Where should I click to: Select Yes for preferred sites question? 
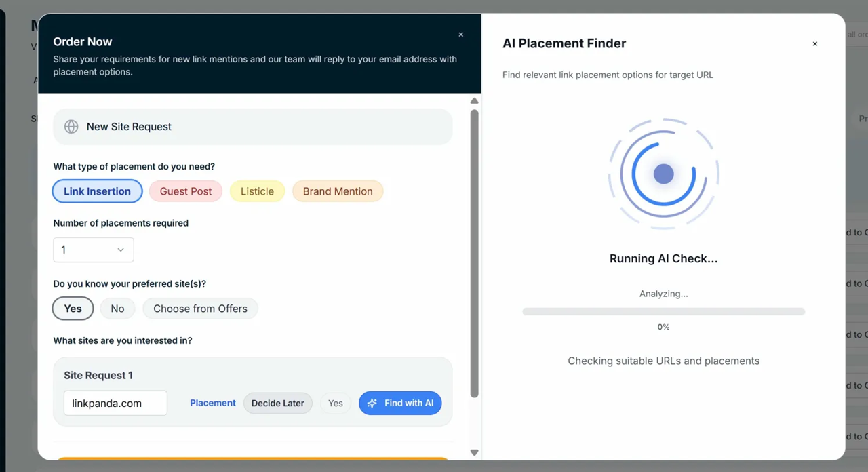tap(73, 309)
